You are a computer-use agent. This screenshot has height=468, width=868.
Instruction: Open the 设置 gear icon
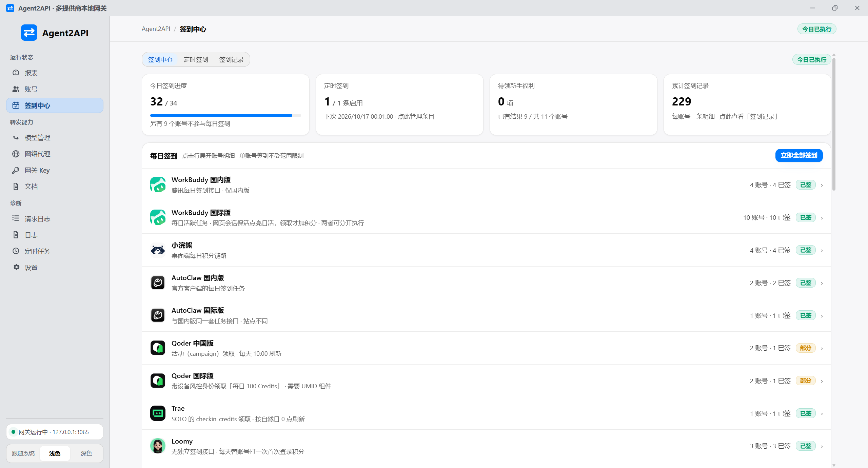pos(16,267)
